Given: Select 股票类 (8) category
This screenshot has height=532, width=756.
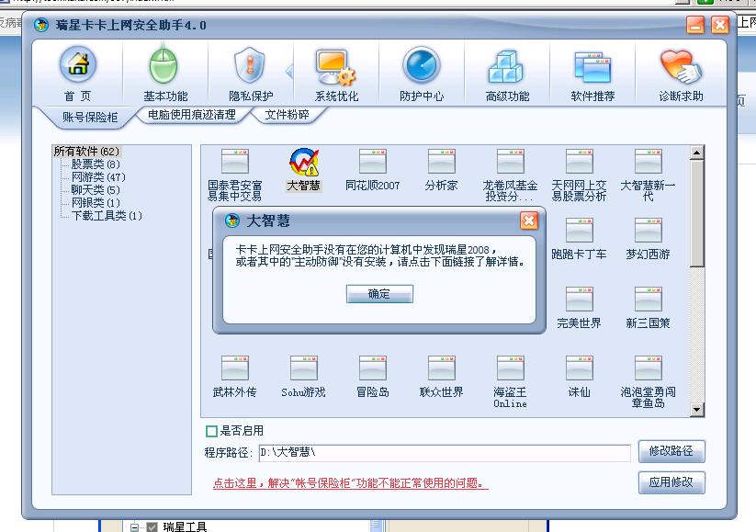Looking at the screenshot, I should tap(96, 164).
